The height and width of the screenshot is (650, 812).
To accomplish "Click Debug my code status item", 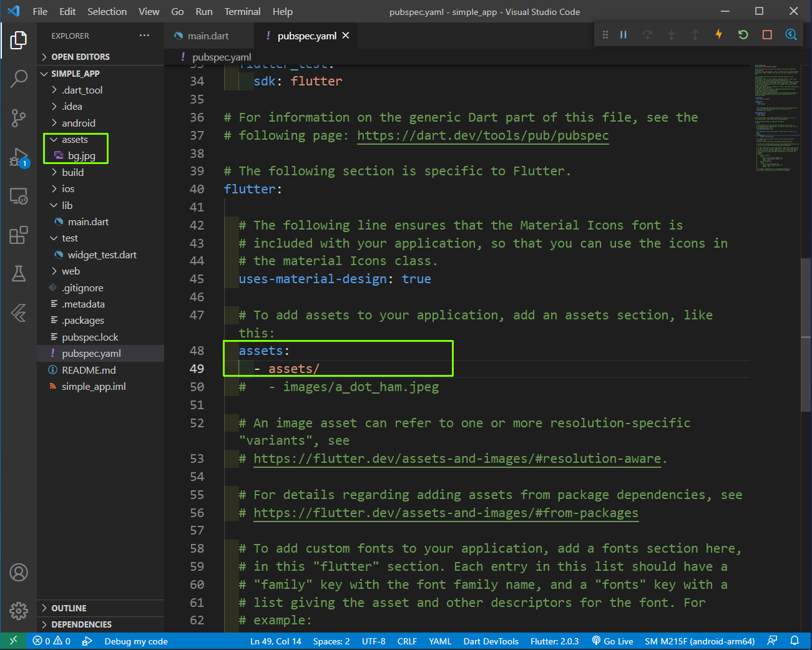I will pos(136,641).
